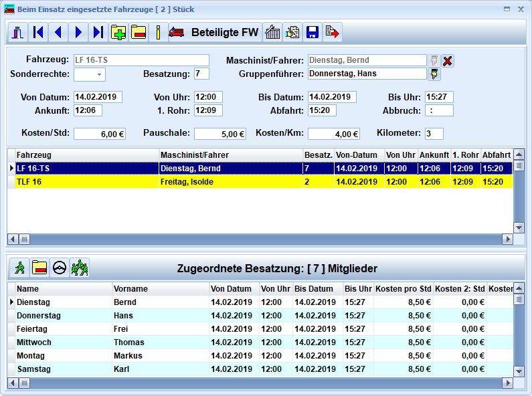The image size is (532, 396).
Task: Open the calculator building icon
Action: pos(272,33)
